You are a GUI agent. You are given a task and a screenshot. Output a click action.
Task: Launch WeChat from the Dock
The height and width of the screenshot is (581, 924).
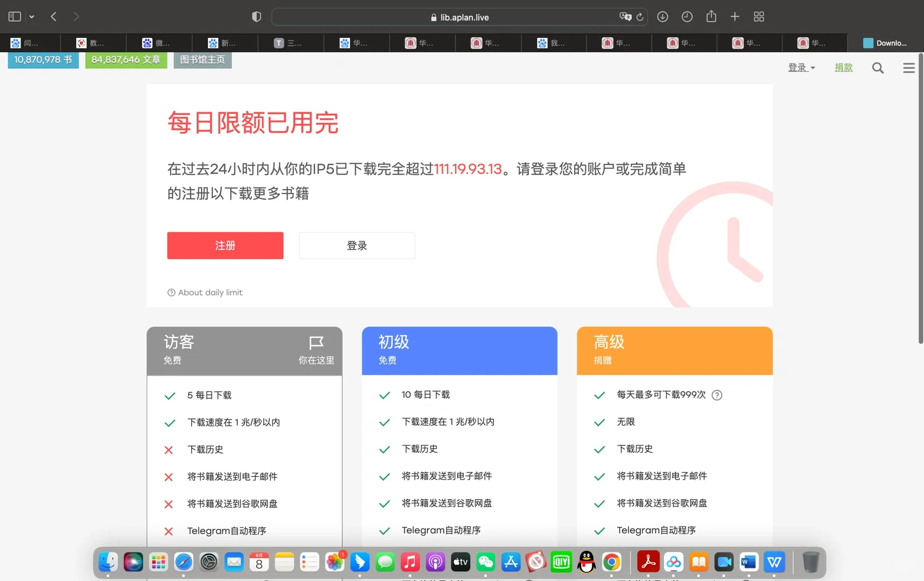485,562
